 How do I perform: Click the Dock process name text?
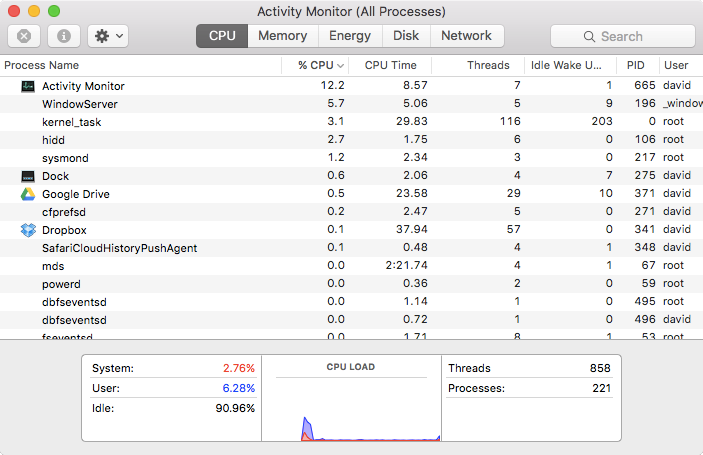coord(56,176)
